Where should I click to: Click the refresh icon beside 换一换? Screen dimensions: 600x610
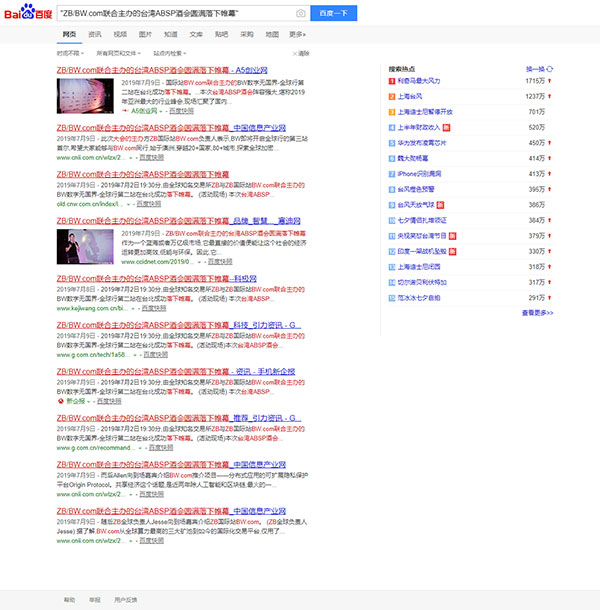(x=549, y=69)
